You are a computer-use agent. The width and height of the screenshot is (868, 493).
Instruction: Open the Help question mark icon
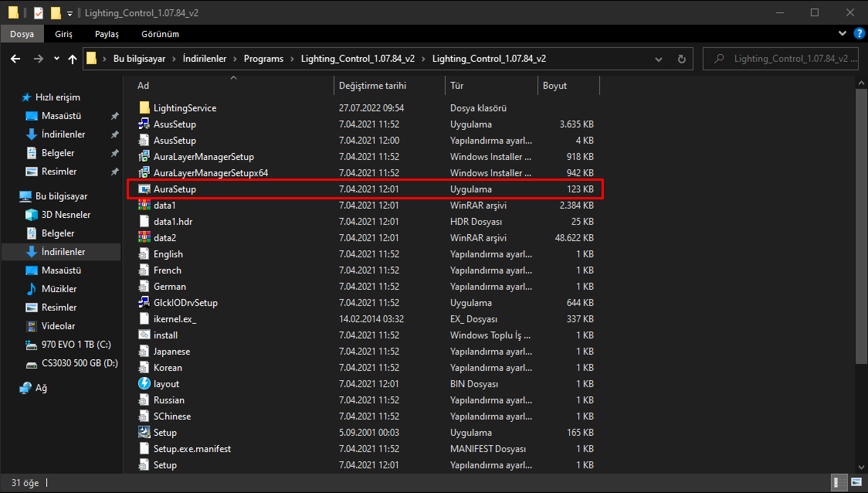click(x=860, y=34)
